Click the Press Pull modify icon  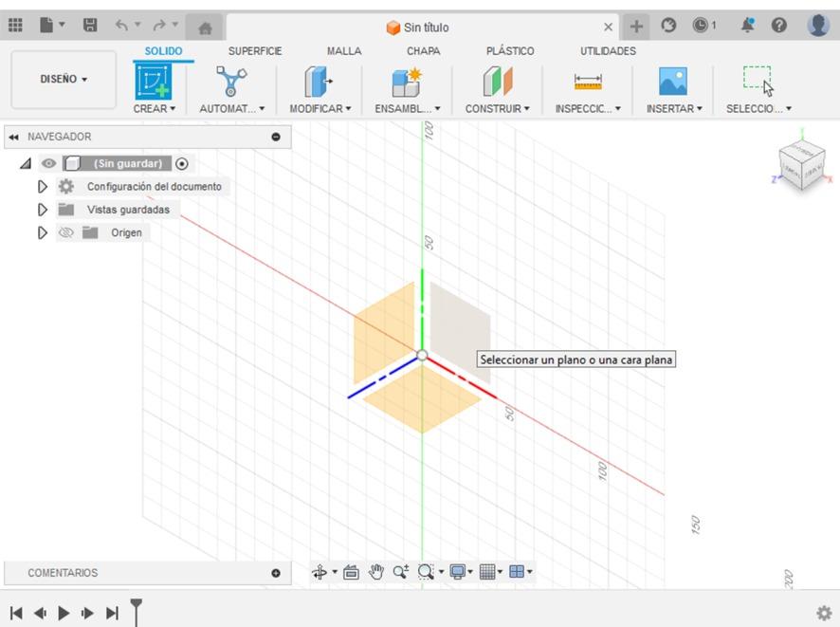[x=319, y=81]
